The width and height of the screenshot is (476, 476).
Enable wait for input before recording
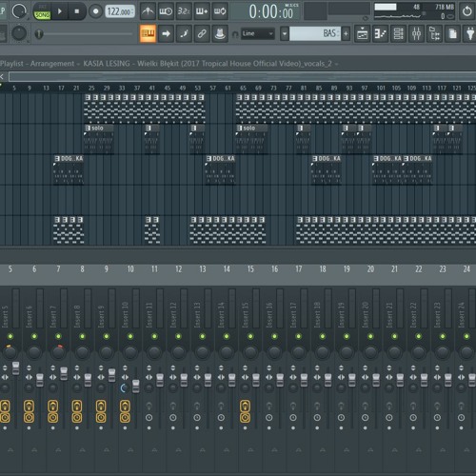pyautogui.click(x=166, y=11)
